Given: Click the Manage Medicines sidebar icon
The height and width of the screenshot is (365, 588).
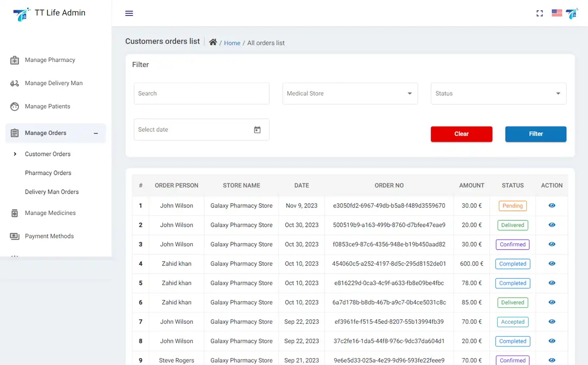Looking at the screenshot, I should [x=14, y=213].
